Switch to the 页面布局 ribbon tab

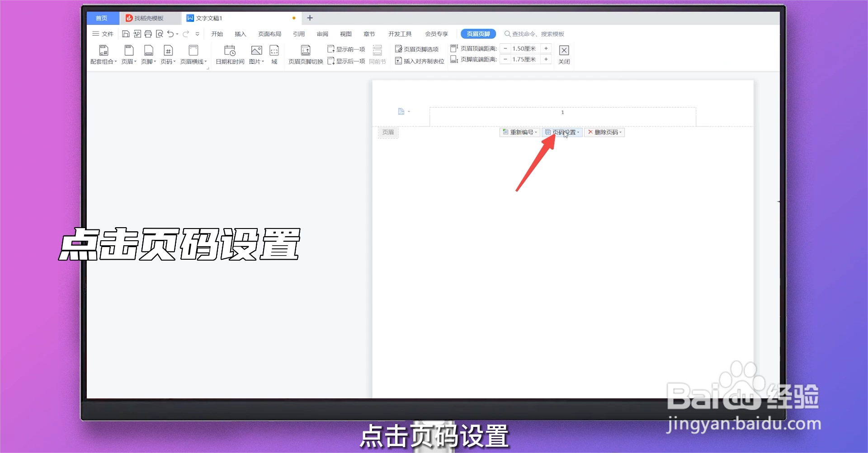pos(269,34)
